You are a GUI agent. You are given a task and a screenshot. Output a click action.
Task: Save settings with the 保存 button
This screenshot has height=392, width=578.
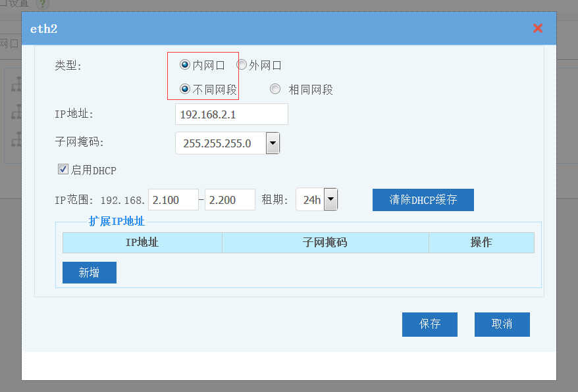429,324
